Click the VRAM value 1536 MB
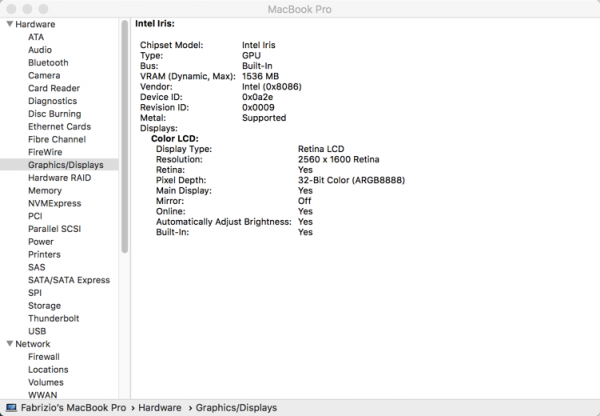Screen dimensions: 600x416 pyautogui.click(x=260, y=76)
